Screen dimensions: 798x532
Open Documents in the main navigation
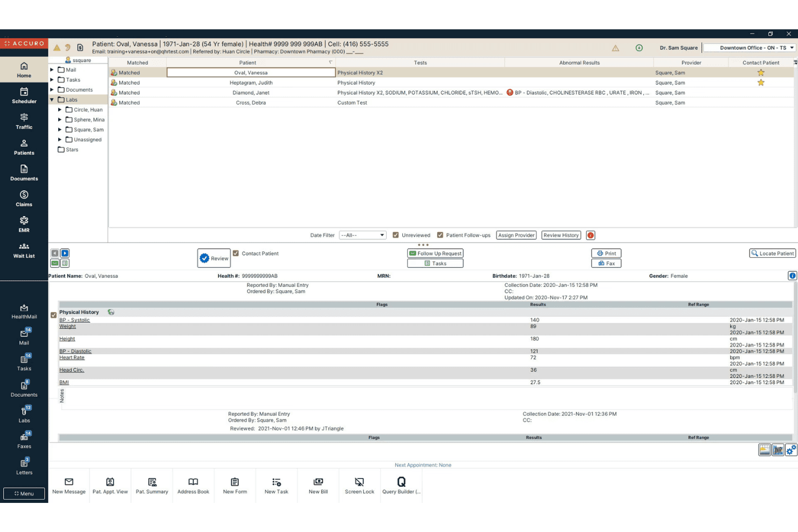coord(24,173)
